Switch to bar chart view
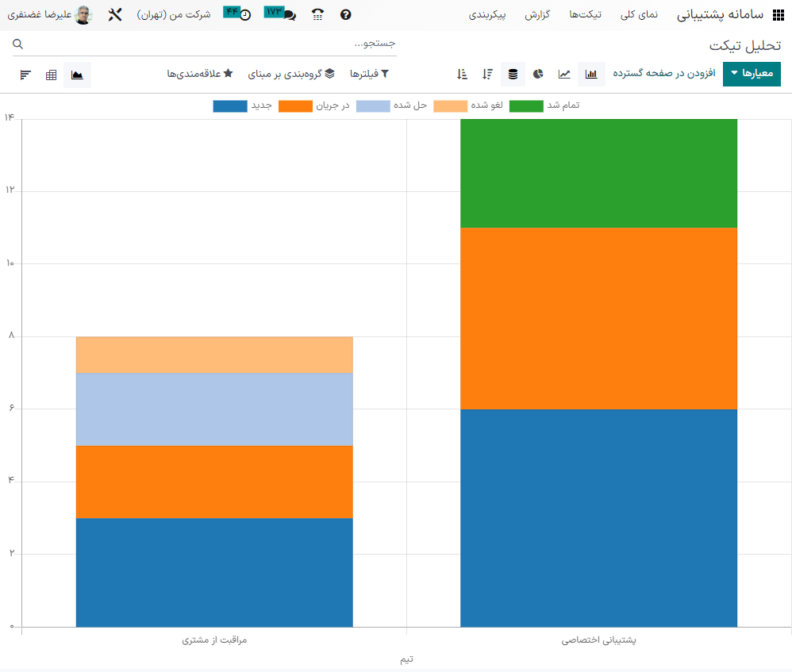Image resolution: width=792 pixels, height=672 pixels. (591, 74)
